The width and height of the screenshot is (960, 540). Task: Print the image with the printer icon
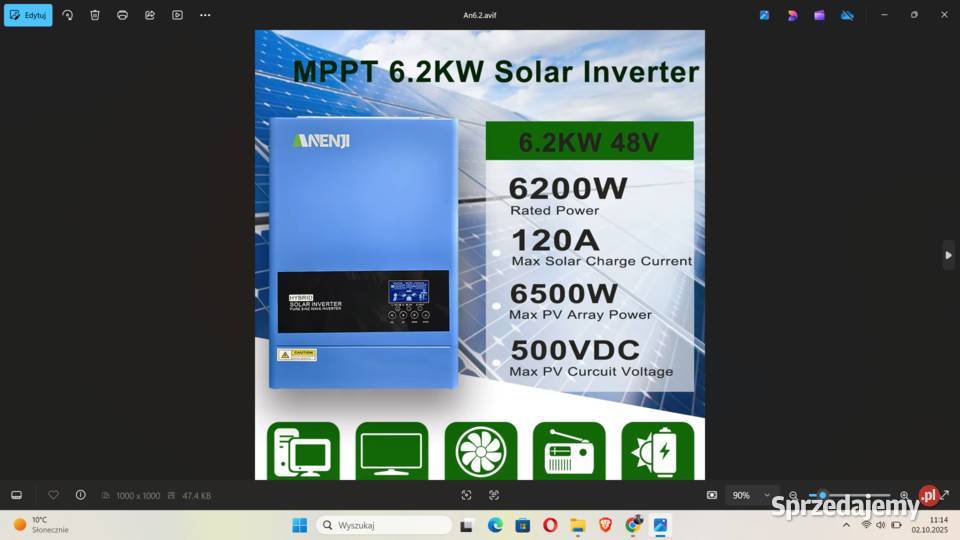[122, 15]
